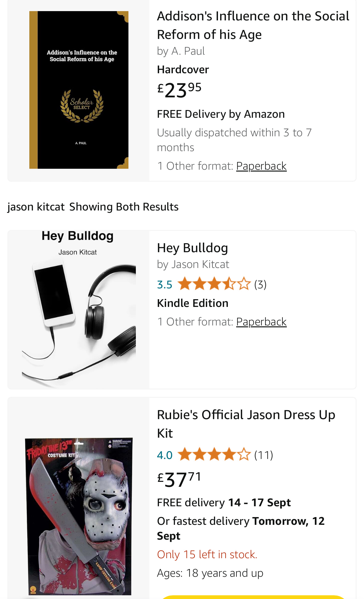
Task: Click the 4.0 star rating icons
Action: point(214,455)
